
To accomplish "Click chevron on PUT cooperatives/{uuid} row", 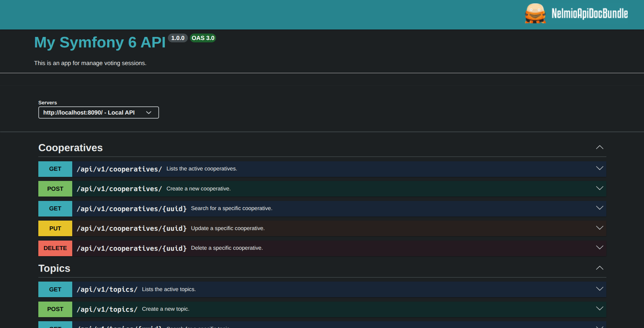I will pos(599,228).
